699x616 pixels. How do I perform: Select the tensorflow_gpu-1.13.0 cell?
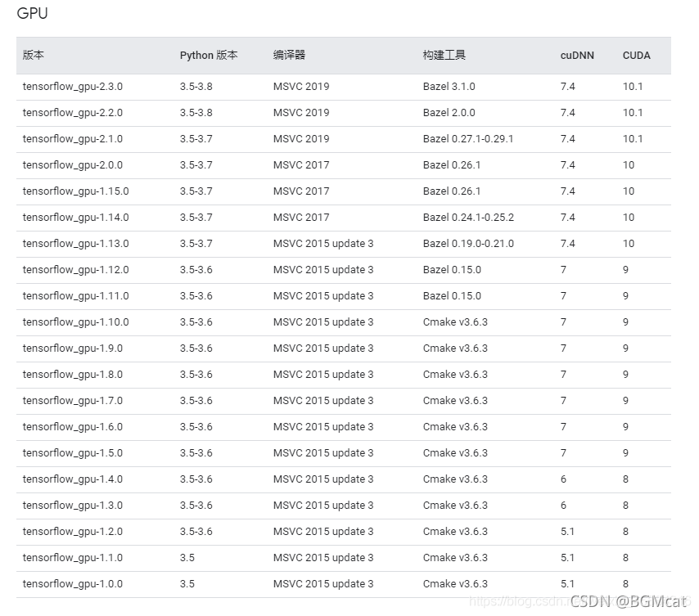(76, 244)
